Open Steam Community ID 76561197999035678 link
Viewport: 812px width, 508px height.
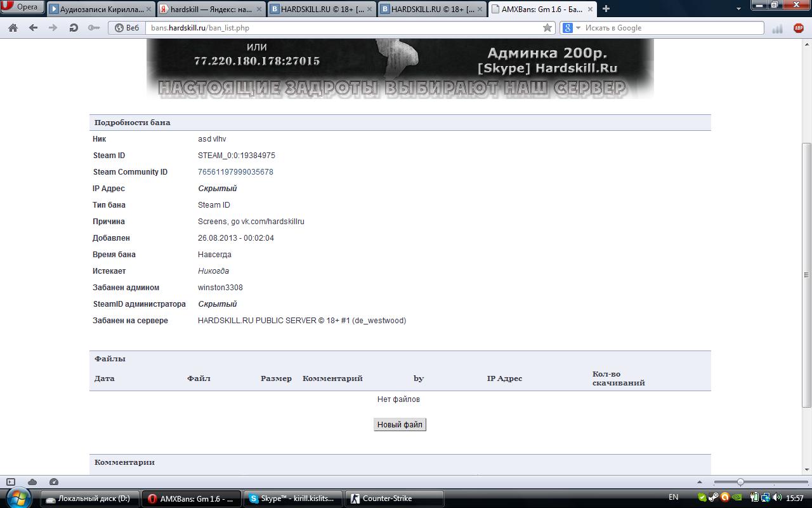click(x=235, y=172)
